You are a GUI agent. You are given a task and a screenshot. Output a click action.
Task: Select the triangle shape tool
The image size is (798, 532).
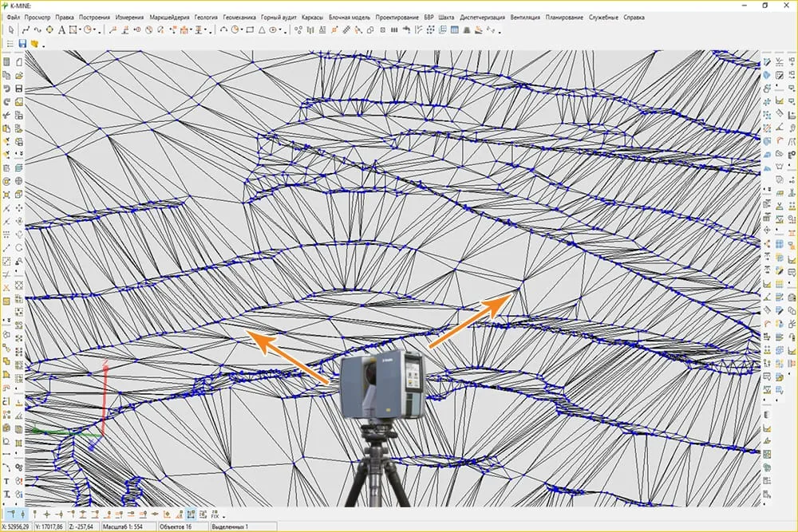[262, 30]
